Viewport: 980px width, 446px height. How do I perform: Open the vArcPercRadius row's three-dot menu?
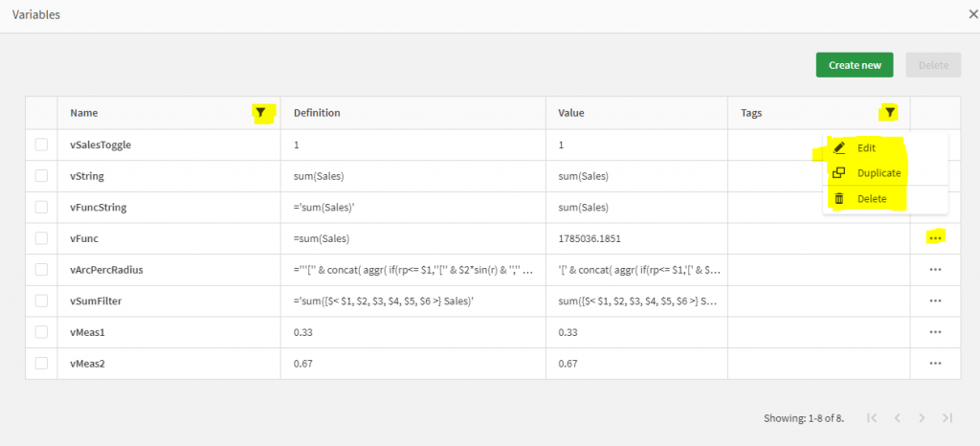pos(935,269)
